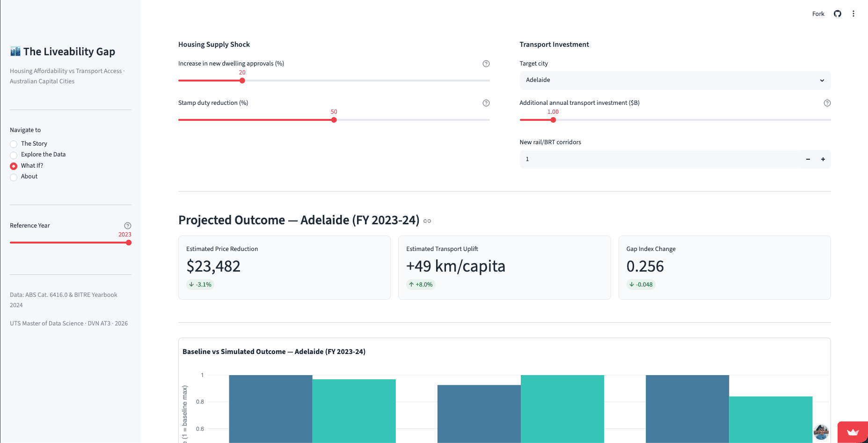This screenshot has width=868, height=443.
Task: Click the Reference Year help icon
Action: (x=128, y=226)
